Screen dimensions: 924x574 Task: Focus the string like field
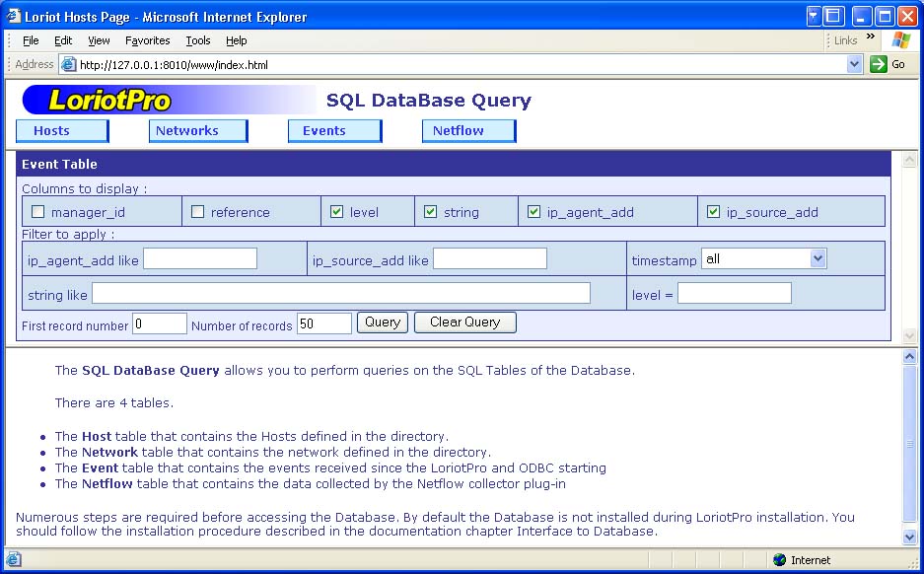point(341,293)
